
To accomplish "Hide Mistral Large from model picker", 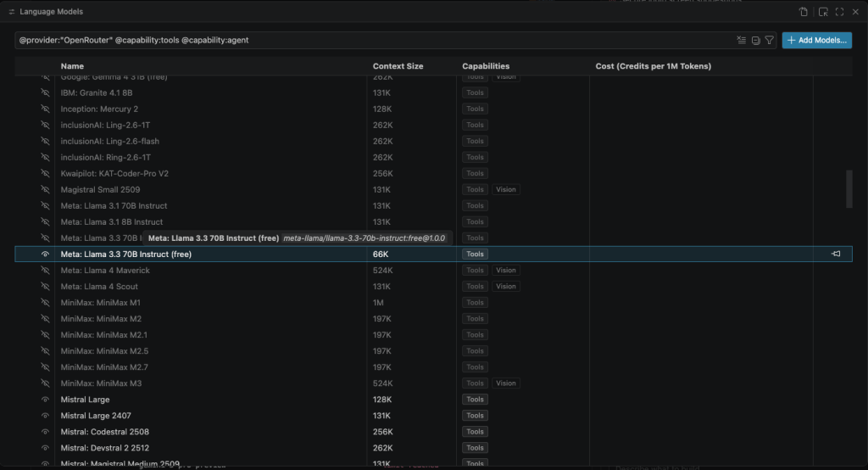I will (46, 399).
